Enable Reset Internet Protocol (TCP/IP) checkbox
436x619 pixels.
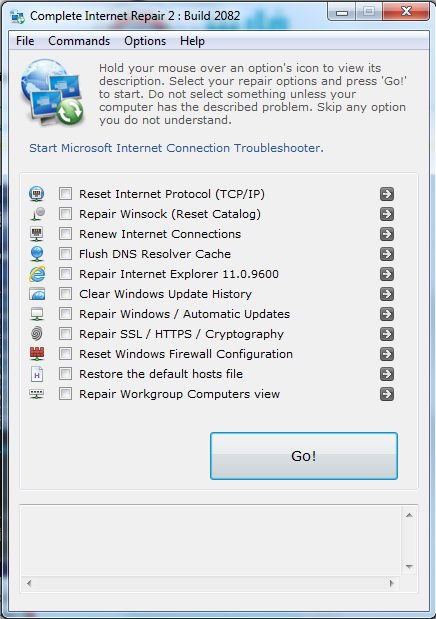coord(65,194)
